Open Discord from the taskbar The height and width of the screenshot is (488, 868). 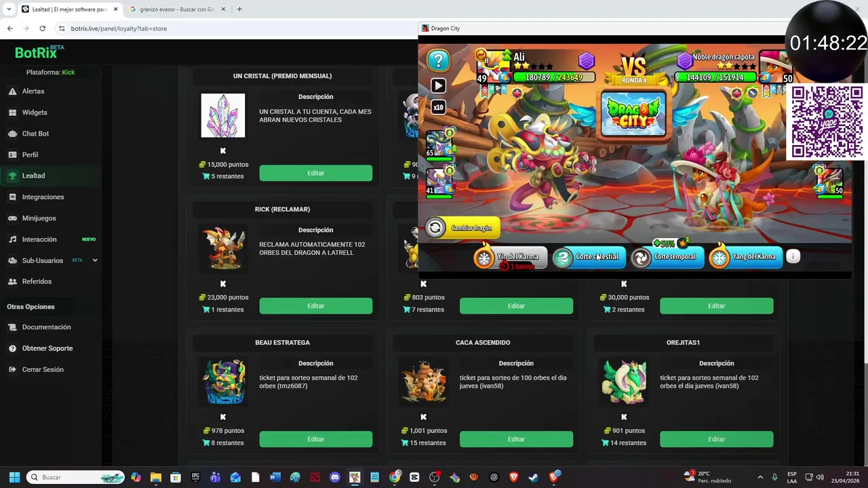[335, 477]
